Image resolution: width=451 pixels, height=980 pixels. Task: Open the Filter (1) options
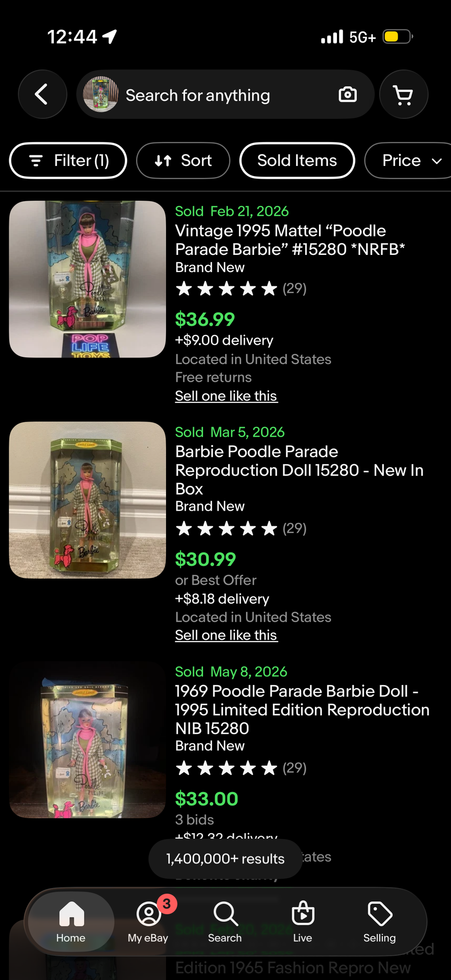[68, 161]
